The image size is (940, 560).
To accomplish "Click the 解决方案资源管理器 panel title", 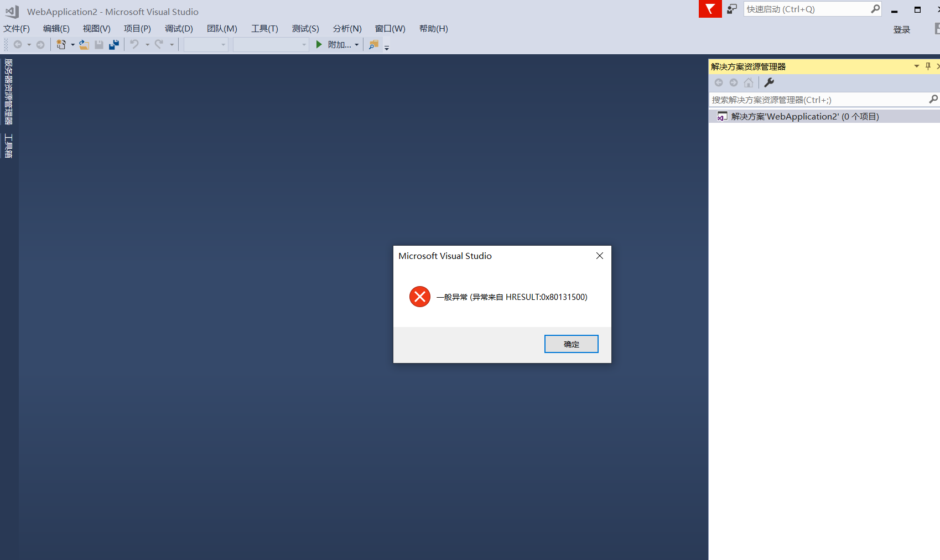I will click(x=748, y=66).
